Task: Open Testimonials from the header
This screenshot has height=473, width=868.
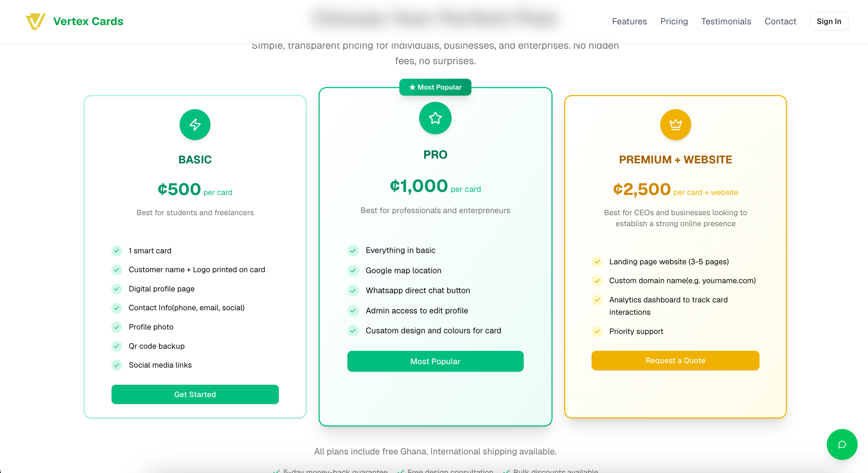Action: [x=726, y=21]
